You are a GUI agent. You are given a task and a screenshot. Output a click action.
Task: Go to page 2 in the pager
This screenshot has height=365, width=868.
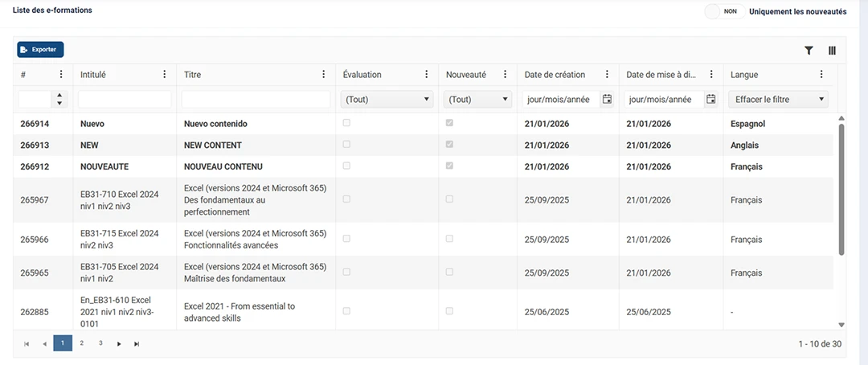point(81,343)
